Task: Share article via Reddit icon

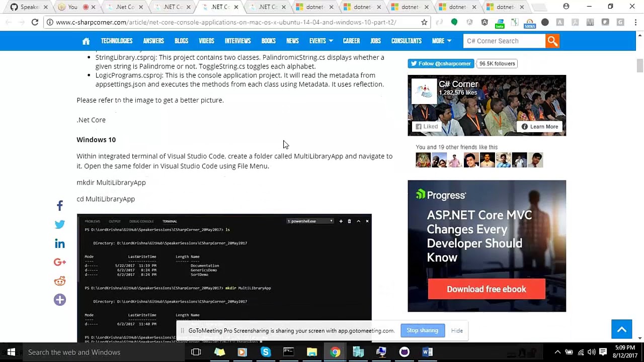Action: point(60,281)
